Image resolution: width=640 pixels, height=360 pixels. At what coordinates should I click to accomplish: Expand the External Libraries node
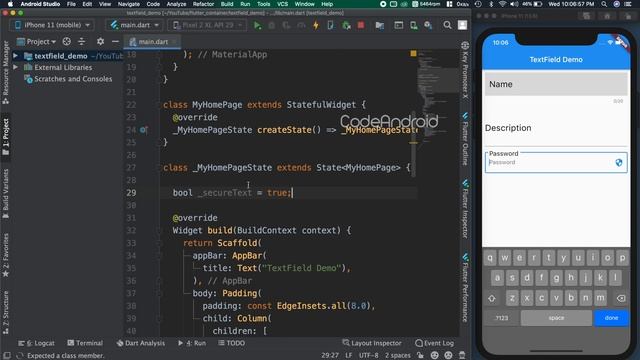[x=16, y=67]
